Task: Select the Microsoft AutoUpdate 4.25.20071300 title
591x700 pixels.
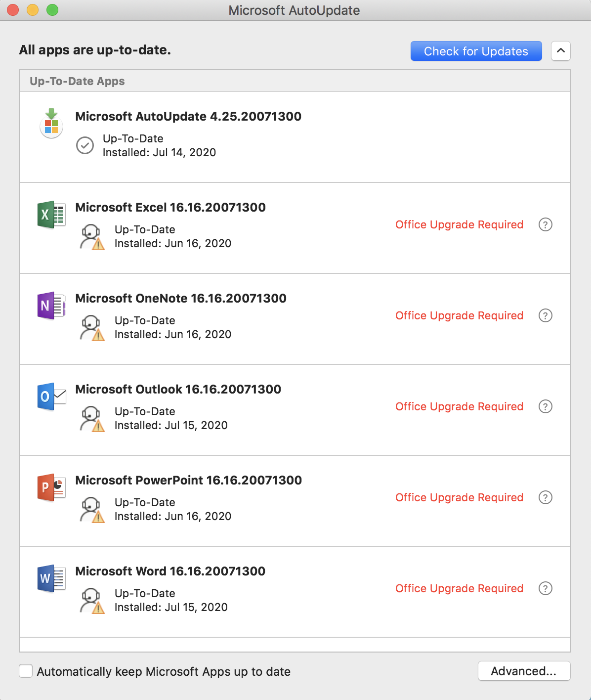Action: click(x=188, y=117)
